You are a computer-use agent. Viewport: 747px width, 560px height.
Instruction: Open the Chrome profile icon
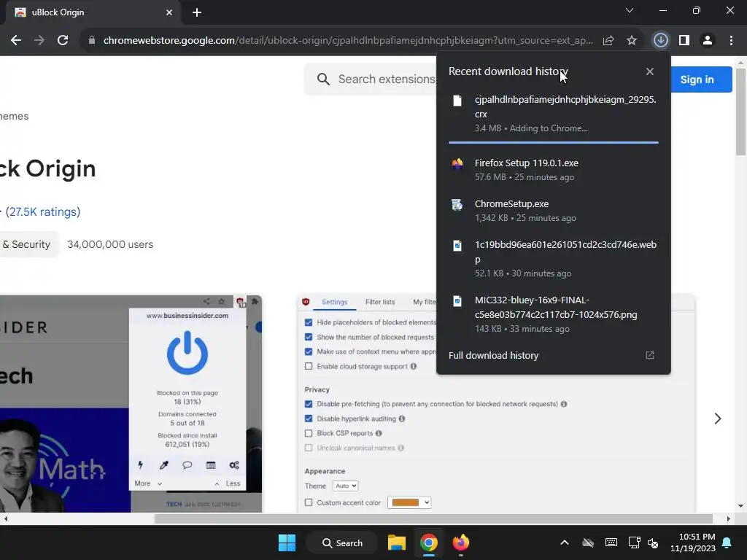tap(708, 41)
